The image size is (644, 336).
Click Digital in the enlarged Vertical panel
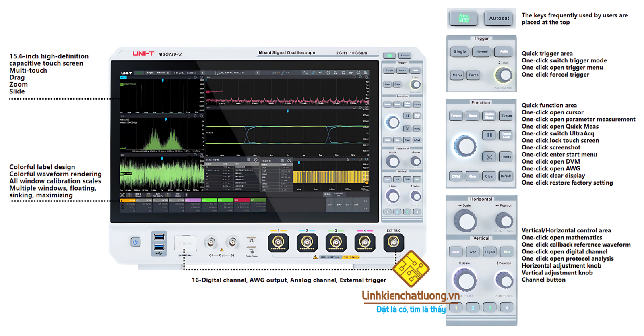(490, 252)
